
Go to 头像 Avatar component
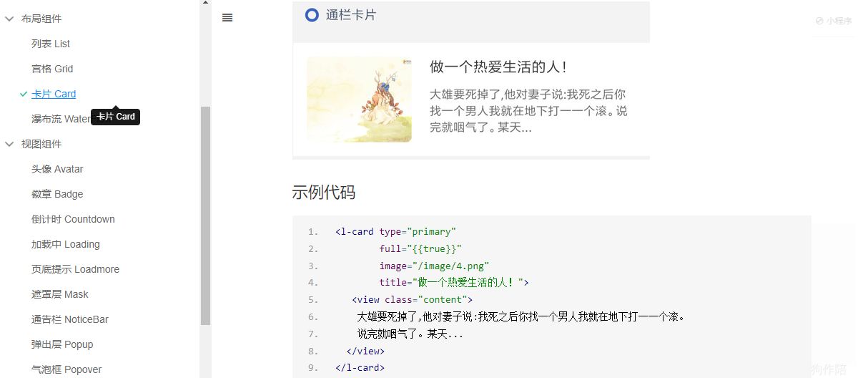coord(57,169)
